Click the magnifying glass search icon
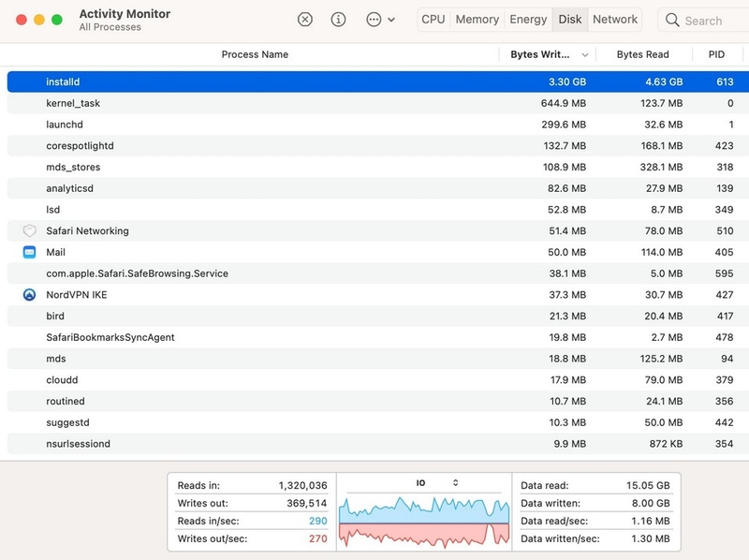 pyautogui.click(x=672, y=20)
